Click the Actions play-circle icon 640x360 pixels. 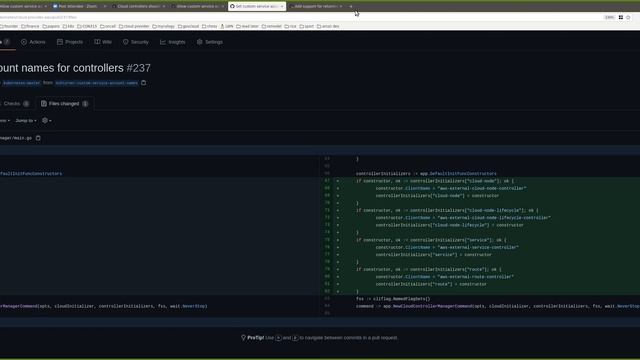(x=24, y=42)
